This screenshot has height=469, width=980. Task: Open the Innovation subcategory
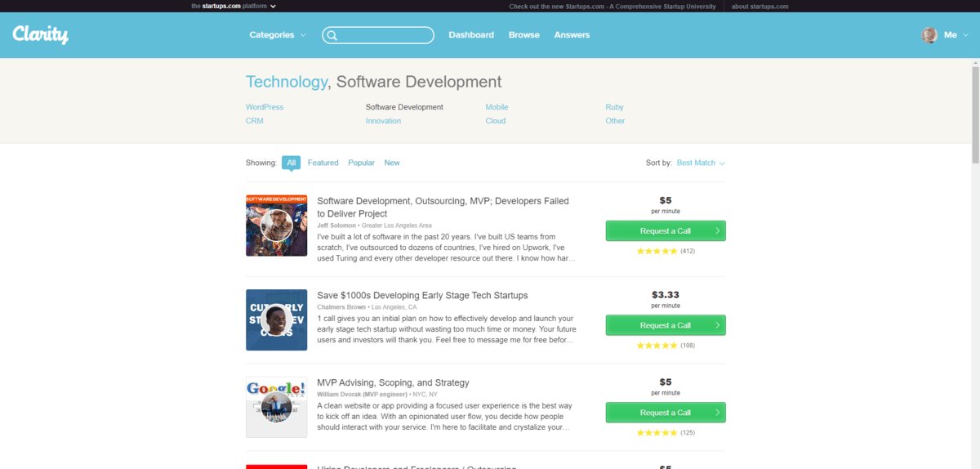point(384,121)
